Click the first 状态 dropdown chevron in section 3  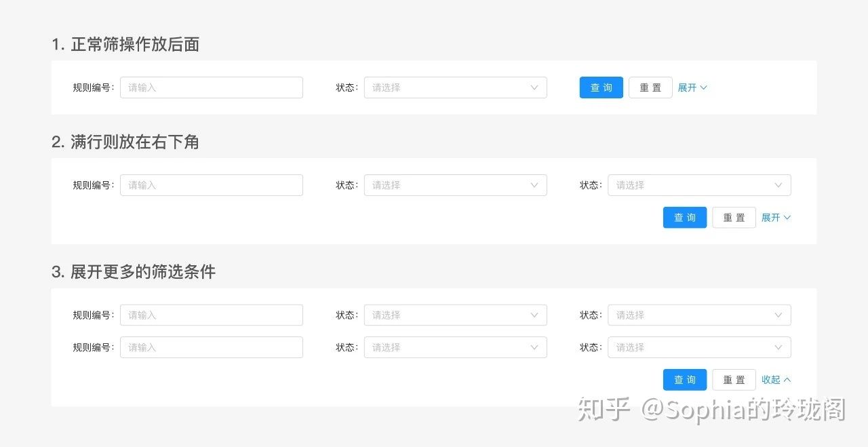click(533, 315)
